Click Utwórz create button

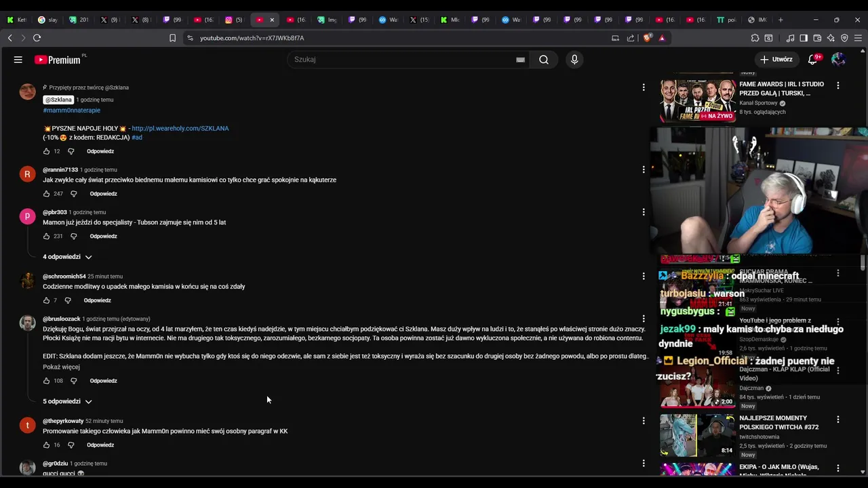776,60
